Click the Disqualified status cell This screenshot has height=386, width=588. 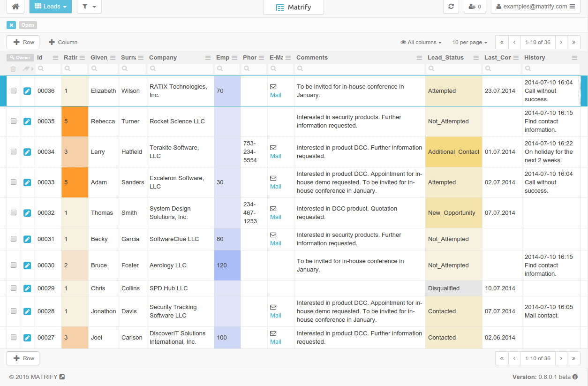454,288
